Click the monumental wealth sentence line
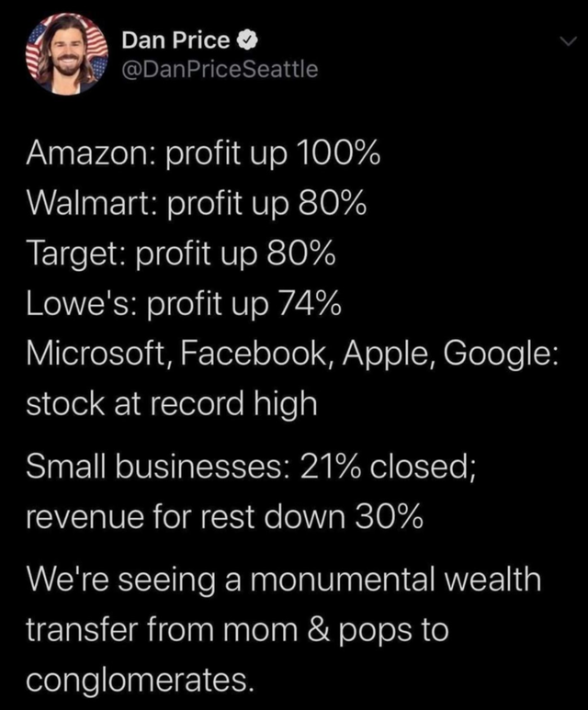Image resolution: width=588 pixels, height=710 pixels. point(284,580)
